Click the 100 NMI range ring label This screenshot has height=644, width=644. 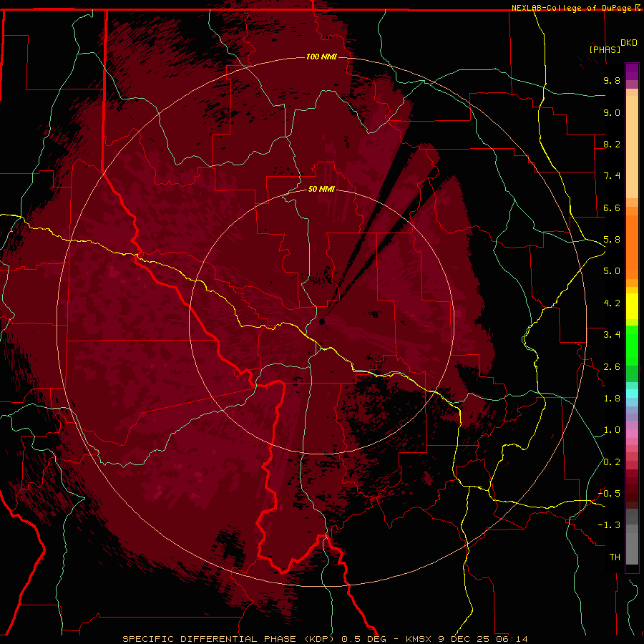[321, 57]
